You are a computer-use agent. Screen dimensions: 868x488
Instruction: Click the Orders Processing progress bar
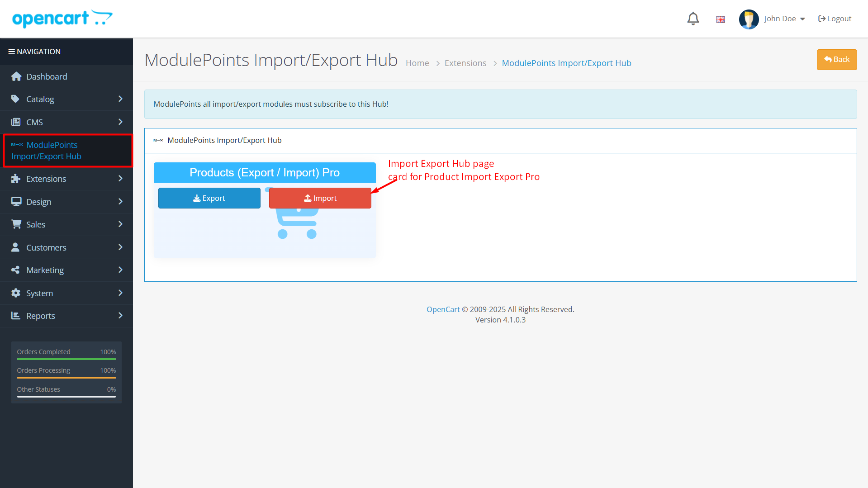[66, 378]
